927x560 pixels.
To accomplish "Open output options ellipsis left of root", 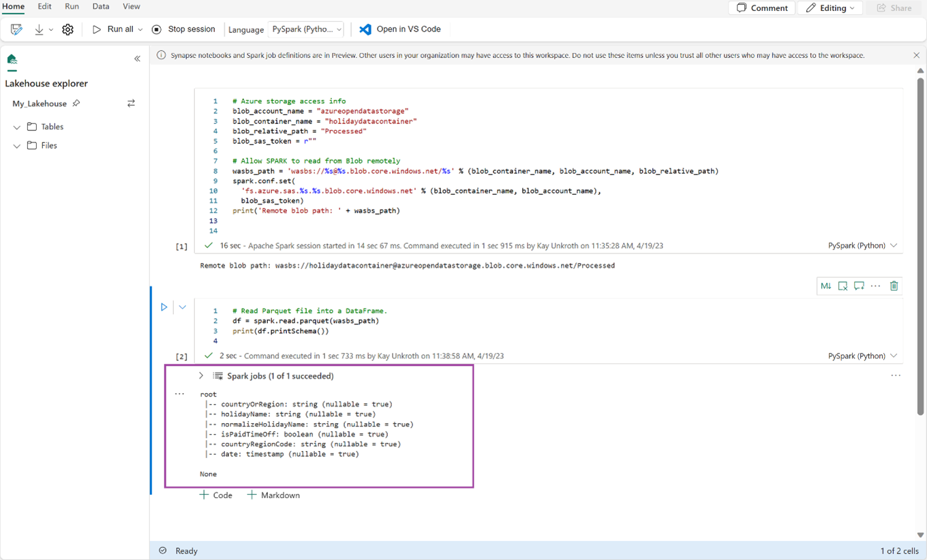I will 179,394.
